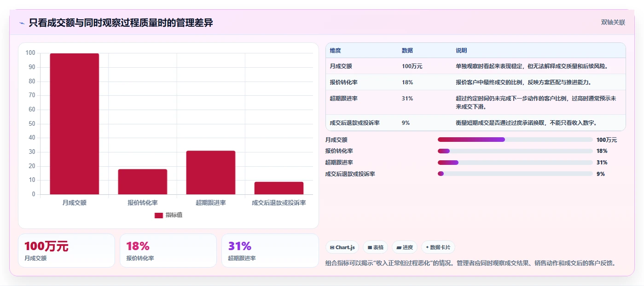Click the 月成交额 bar in the chart
Screen dimensions: 644x286
pyautogui.click(x=75, y=124)
